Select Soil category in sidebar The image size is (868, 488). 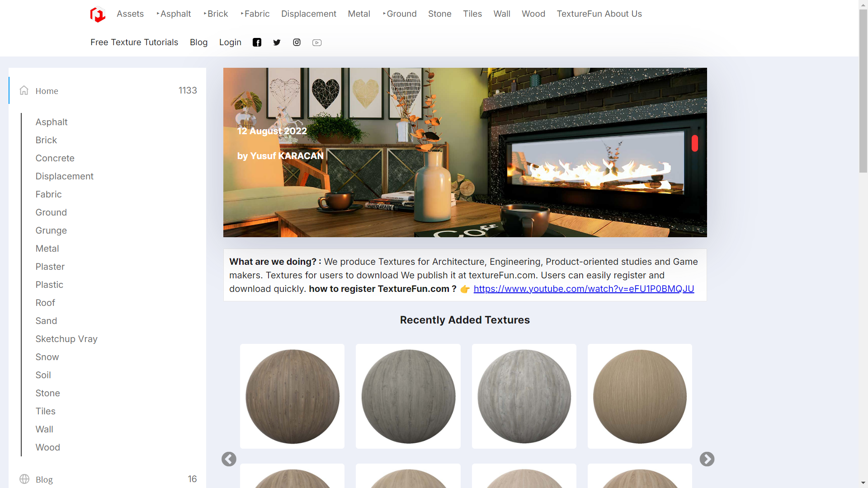click(x=43, y=375)
